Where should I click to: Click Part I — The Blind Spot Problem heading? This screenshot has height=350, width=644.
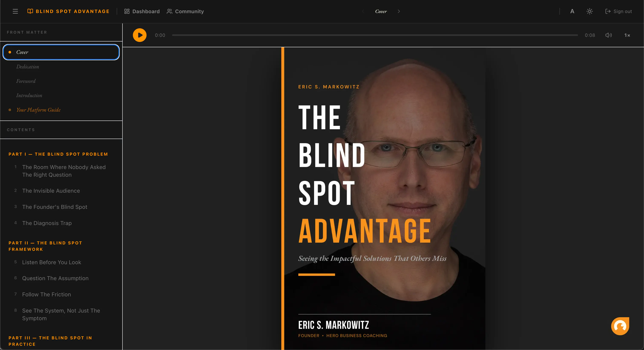coord(58,154)
